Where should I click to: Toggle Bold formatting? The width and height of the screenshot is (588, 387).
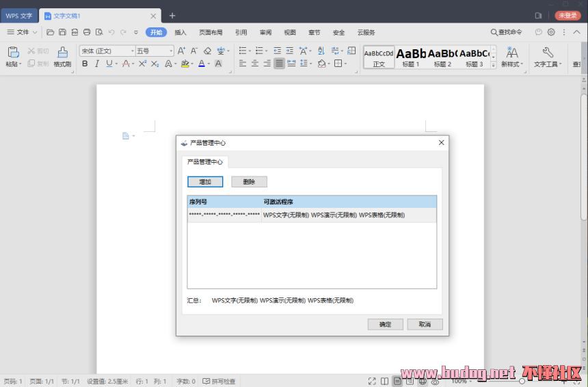[85, 64]
